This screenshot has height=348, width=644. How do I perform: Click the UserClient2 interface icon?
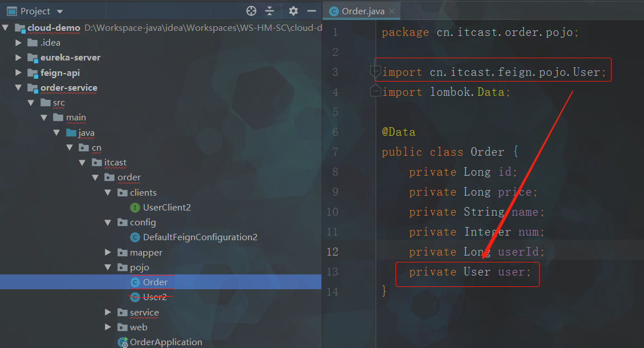[135, 208]
